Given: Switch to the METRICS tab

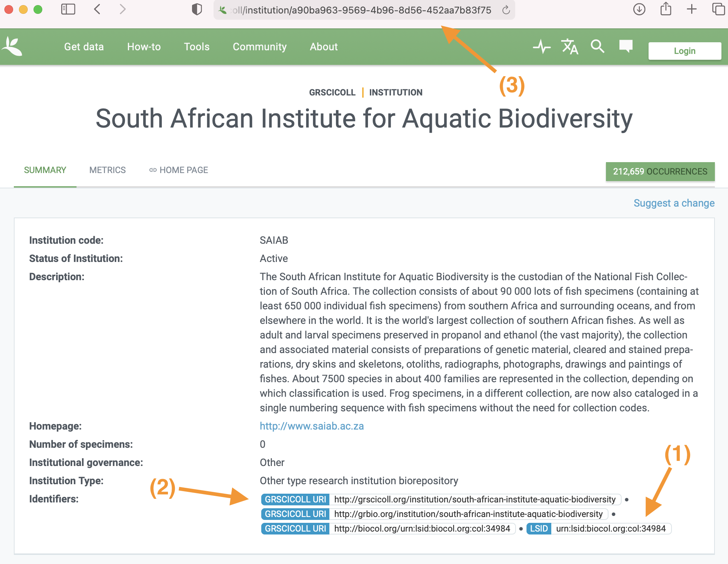Looking at the screenshot, I should pyautogui.click(x=107, y=170).
